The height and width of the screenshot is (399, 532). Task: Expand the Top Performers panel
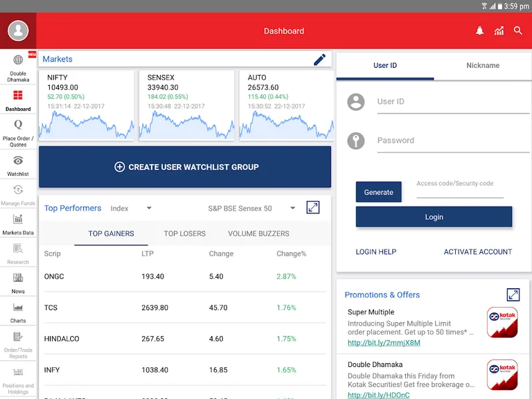pos(313,207)
